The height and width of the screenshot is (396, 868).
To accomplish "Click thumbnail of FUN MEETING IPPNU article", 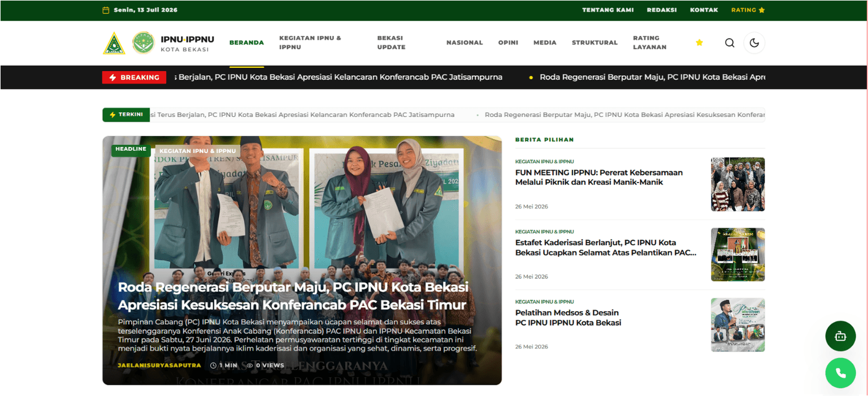I will pos(737,184).
